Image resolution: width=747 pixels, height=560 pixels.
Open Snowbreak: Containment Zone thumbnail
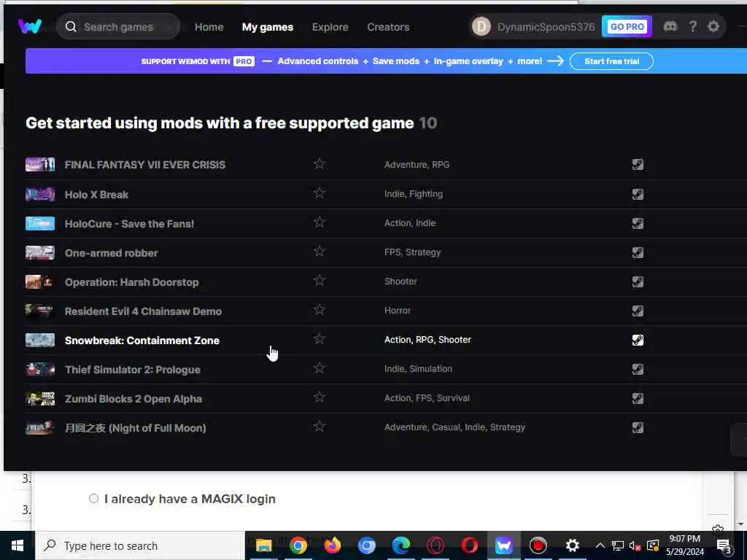pyautogui.click(x=40, y=340)
